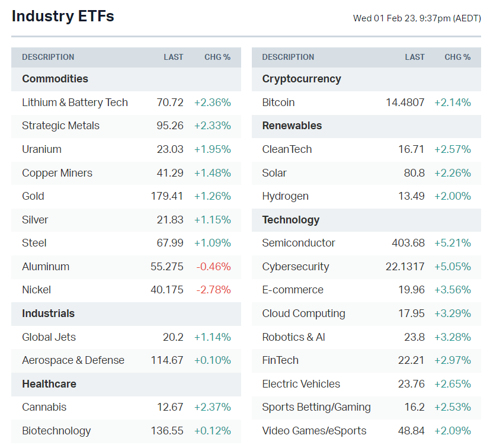This screenshot has height=448, width=490.
Task: Sort right table by LAST header
Action: (415, 57)
